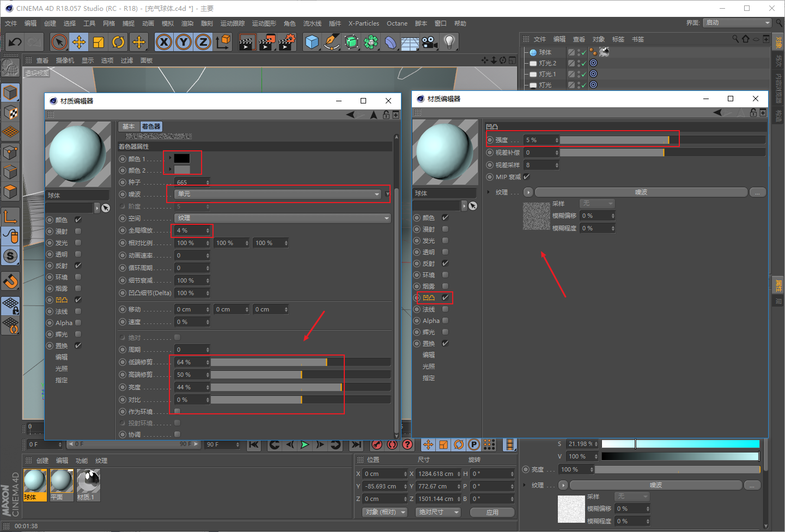Switch to the 基本 tab
This screenshot has height=532, width=785.
point(129,126)
